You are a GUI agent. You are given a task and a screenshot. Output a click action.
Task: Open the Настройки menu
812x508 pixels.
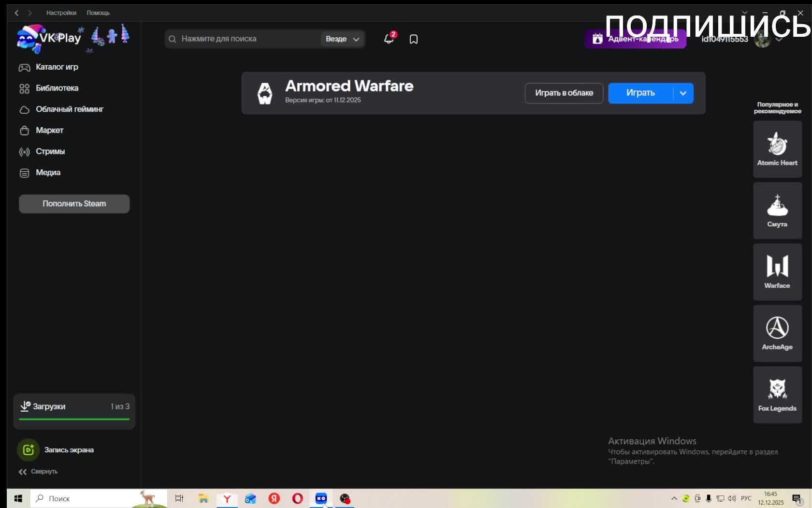(x=61, y=13)
